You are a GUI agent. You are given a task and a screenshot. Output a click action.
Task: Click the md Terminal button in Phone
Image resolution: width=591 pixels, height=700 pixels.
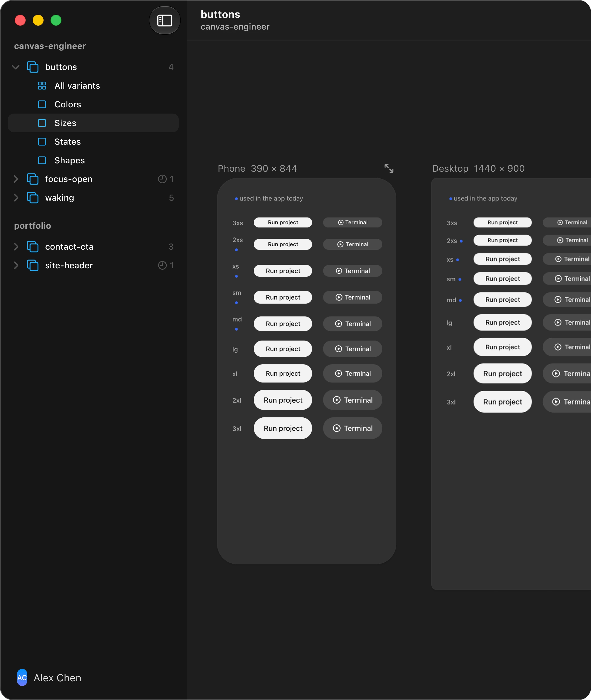(353, 324)
